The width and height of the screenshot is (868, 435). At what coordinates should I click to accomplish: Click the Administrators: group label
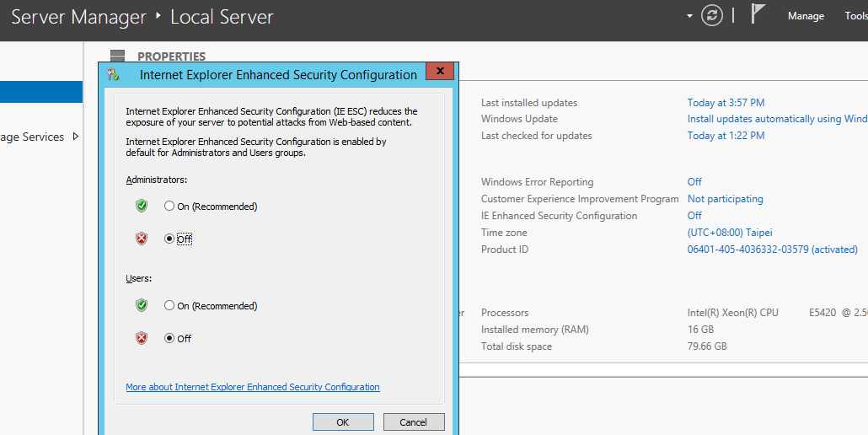(157, 180)
